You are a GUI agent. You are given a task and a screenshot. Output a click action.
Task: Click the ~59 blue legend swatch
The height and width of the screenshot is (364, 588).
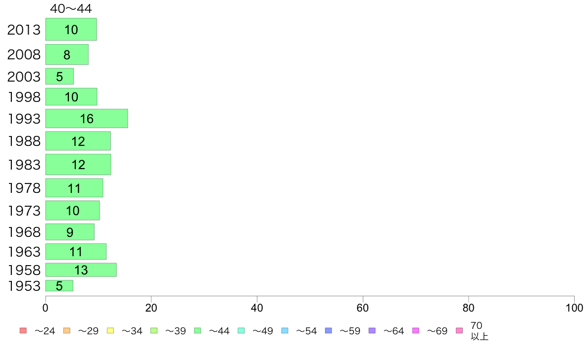pos(329,331)
